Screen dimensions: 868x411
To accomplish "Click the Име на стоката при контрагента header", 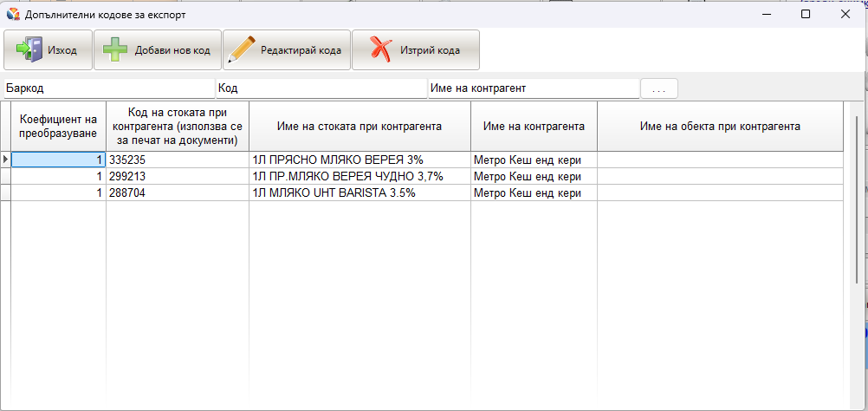I will pos(360,127).
